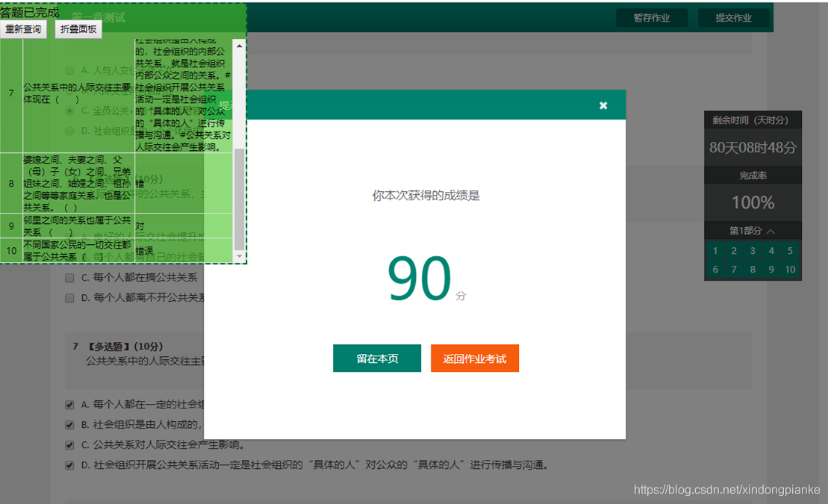This screenshot has width=828, height=504.
Task: Click the 返回作业考试 button
Action: coord(475,358)
